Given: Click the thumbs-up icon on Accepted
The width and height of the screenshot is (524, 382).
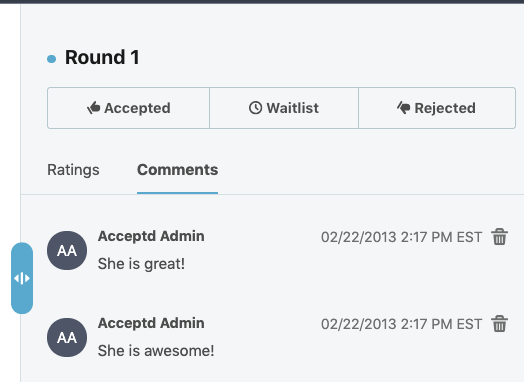Looking at the screenshot, I should pos(94,108).
